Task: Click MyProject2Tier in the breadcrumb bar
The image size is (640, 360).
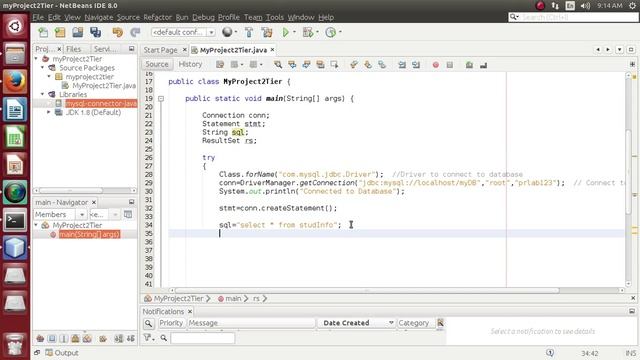Action: [178, 299]
